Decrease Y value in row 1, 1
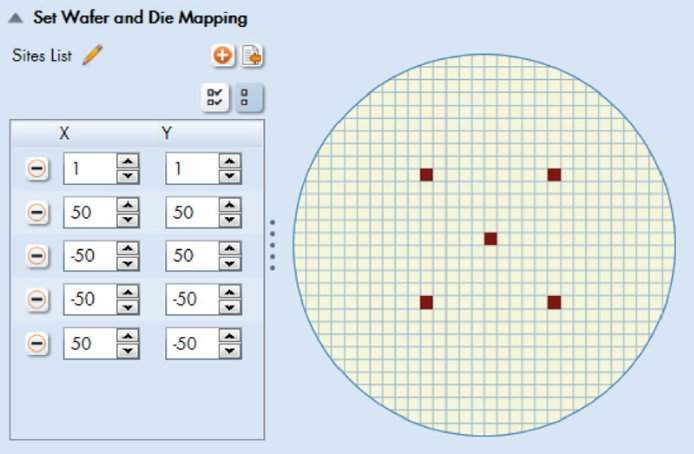 [x=230, y=176]
